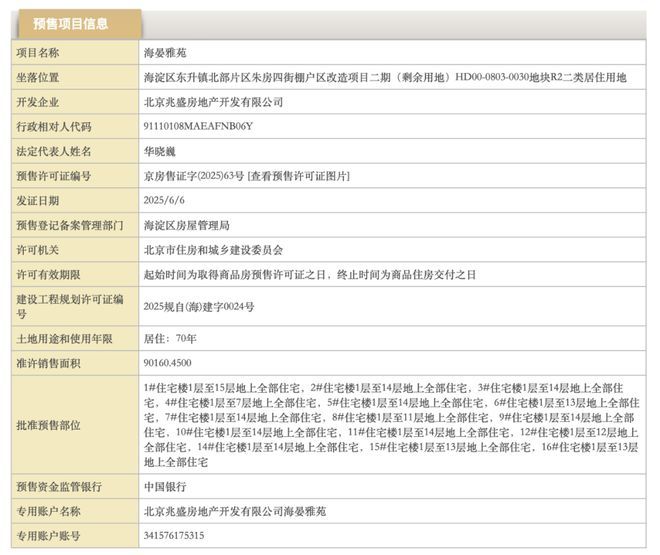This screenshot has width=660, height=555.
Task: Select the 项目名称 label cell
Action: pyautogui.click(x=39, y=52)
